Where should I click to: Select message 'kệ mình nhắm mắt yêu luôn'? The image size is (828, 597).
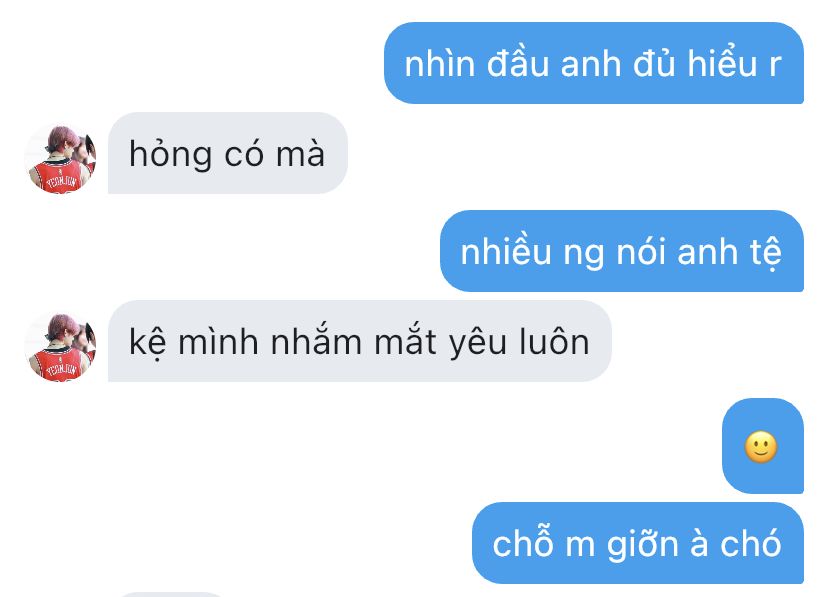click(x=360, y=341)
